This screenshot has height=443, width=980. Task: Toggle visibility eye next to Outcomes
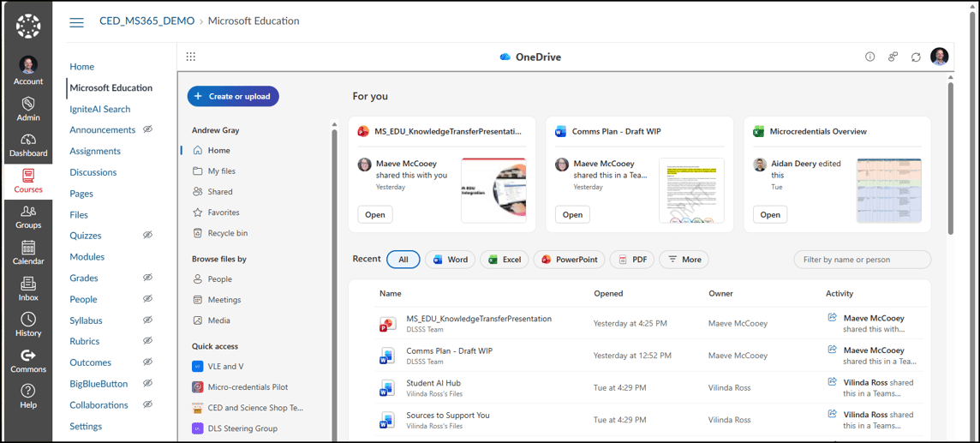tap(147, 362)
